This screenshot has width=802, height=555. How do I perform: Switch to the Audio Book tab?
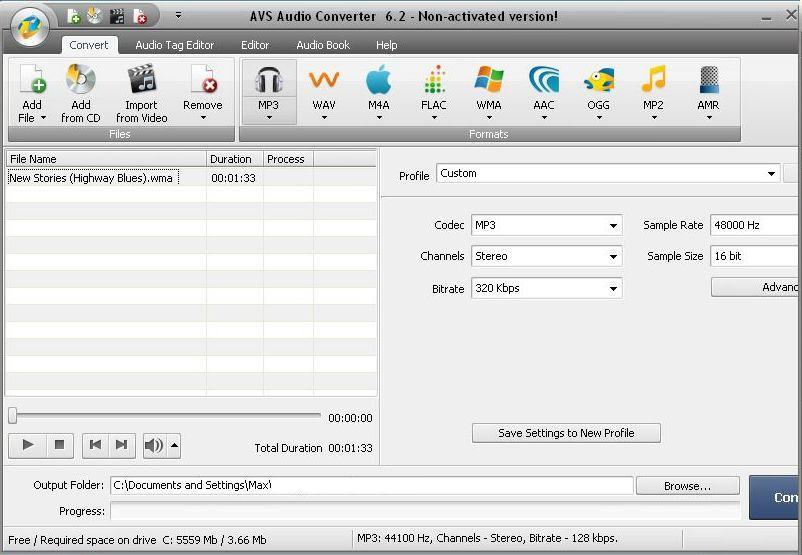coord(323,45)
